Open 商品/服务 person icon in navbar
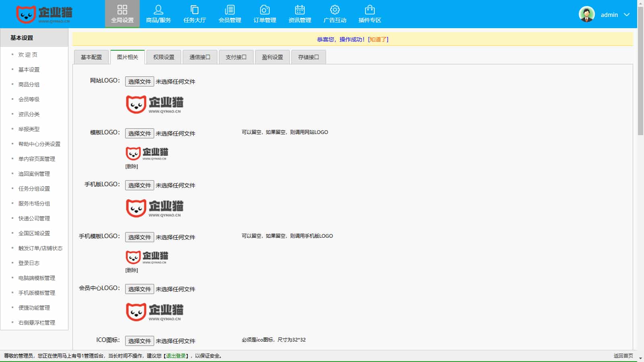This screenshot has height=362, width=644. coord(158,10)
